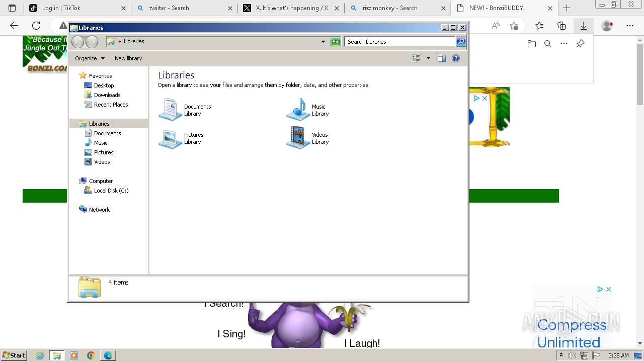
Task: Open the Windows Start menu
Action: point(14,355)
